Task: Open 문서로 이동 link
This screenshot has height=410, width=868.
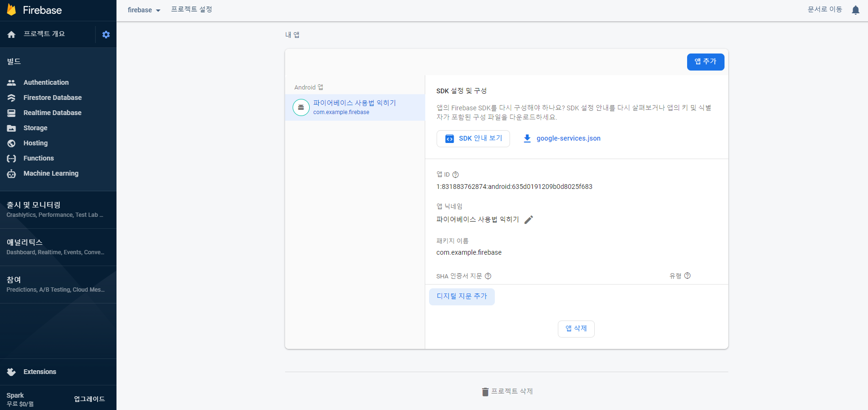Action: (x=825, y=9)
